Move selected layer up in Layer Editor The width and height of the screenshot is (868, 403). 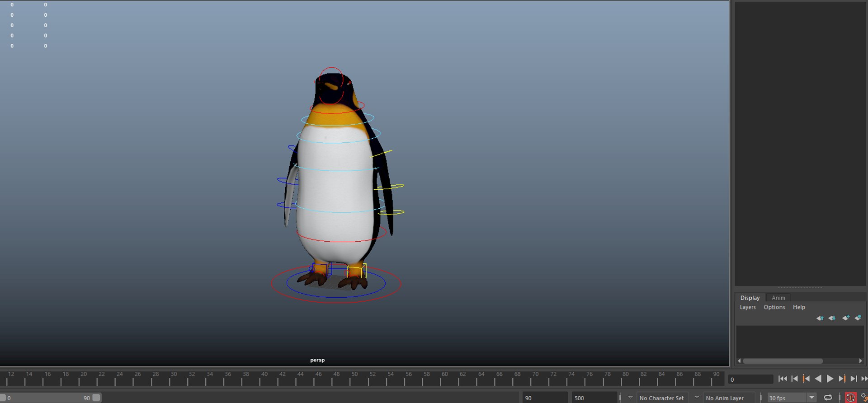pyautogui.click(x=820, y=318)
